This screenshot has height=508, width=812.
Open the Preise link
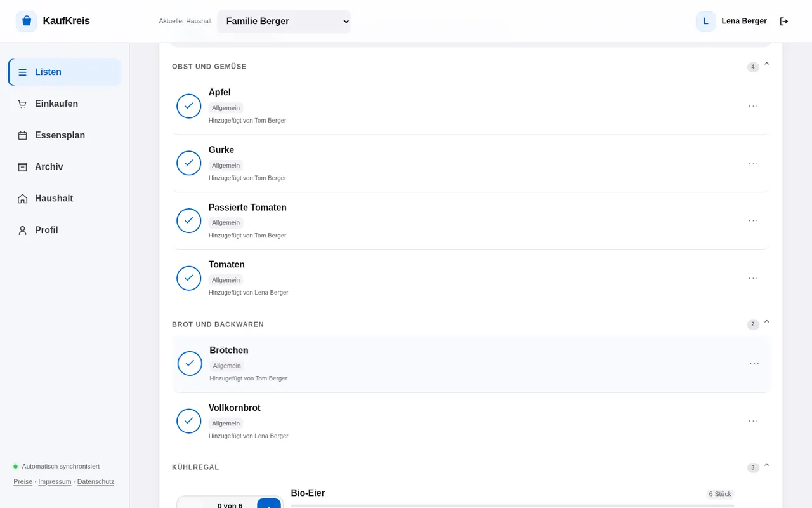(23, 481)
